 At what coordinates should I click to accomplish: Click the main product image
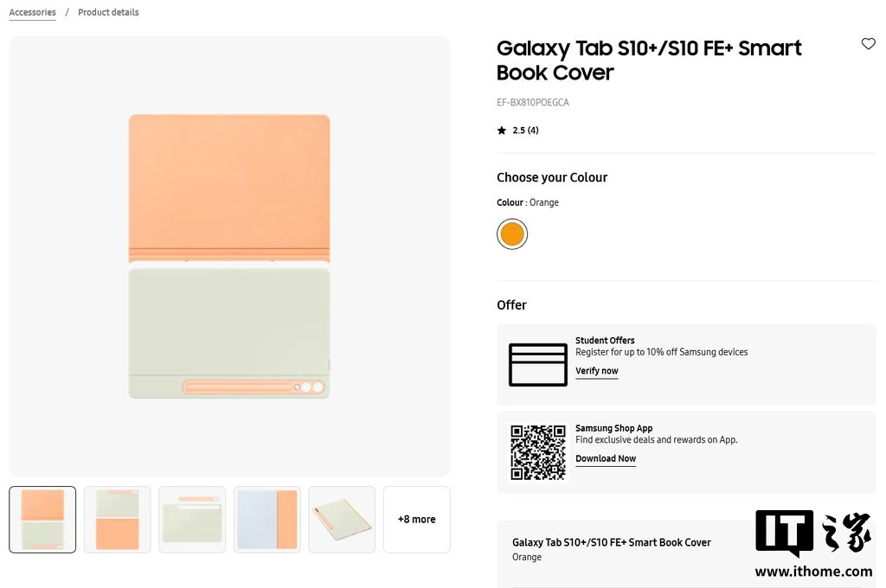click(229, 256)
